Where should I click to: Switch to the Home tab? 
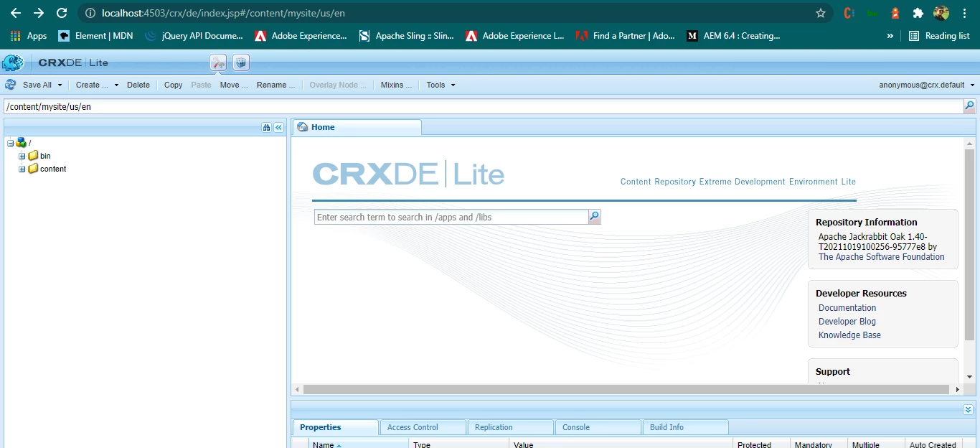[x=357, y=127]
